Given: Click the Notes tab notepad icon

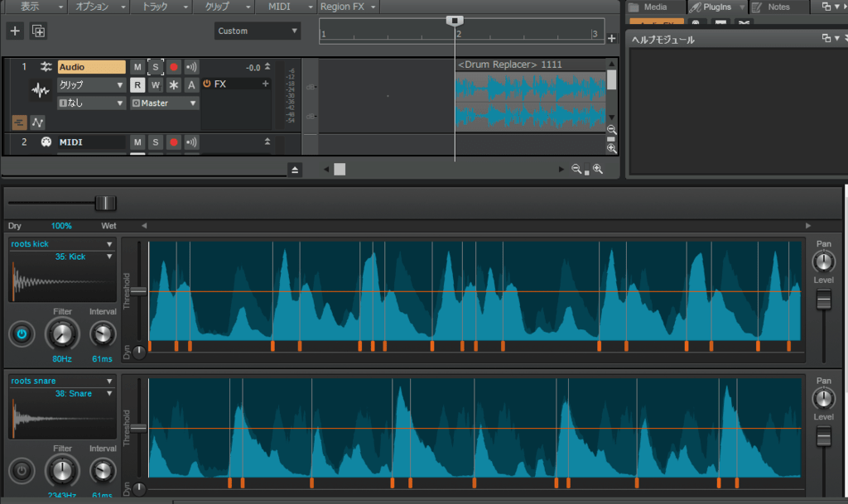Looking at the screenshot, I should pos(757,7).
